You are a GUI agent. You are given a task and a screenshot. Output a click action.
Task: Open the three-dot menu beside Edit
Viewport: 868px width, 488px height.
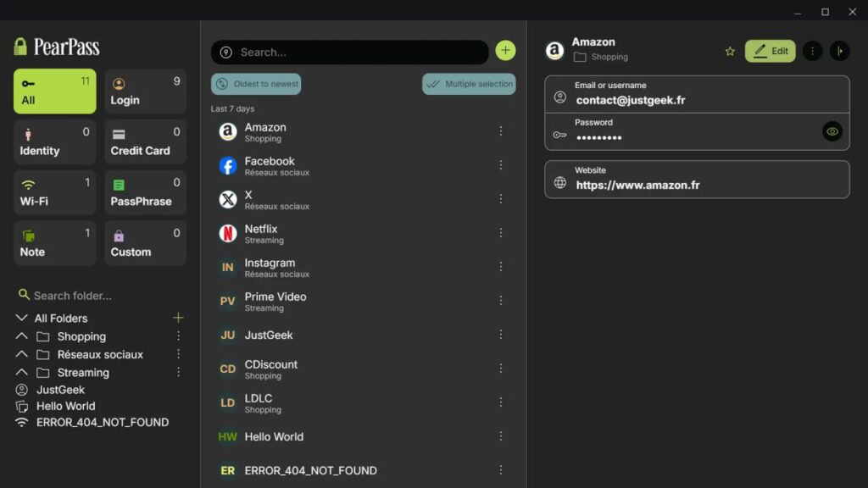[x=812, y=51]
